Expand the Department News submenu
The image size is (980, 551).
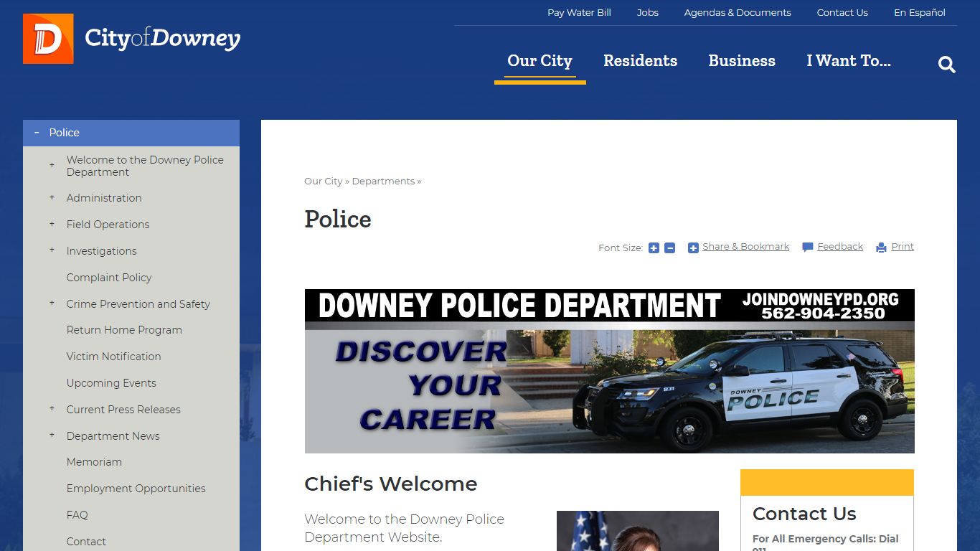tap(52, 435)
